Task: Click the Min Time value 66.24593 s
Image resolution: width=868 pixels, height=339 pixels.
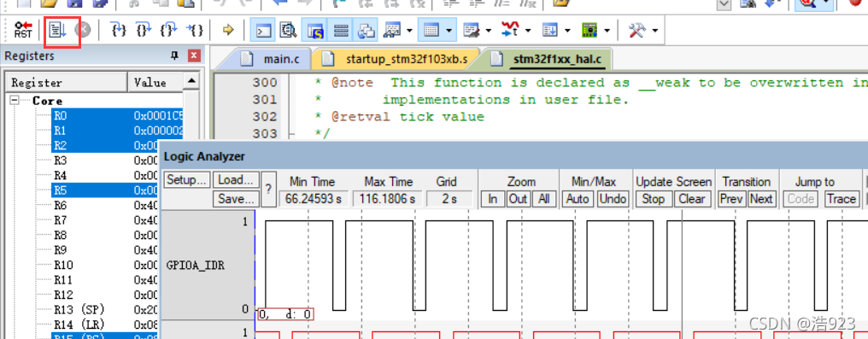Action: point(314,199)
